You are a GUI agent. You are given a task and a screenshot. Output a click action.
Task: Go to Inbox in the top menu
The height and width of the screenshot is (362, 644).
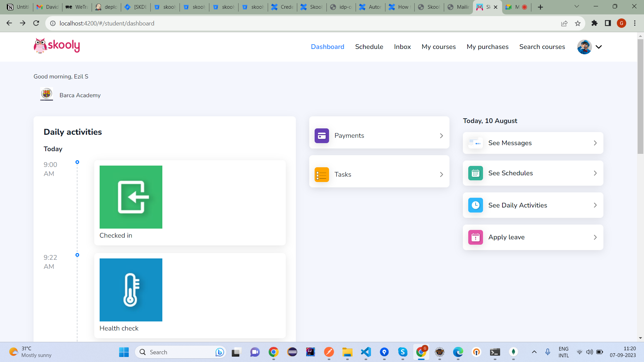(402, 47)
